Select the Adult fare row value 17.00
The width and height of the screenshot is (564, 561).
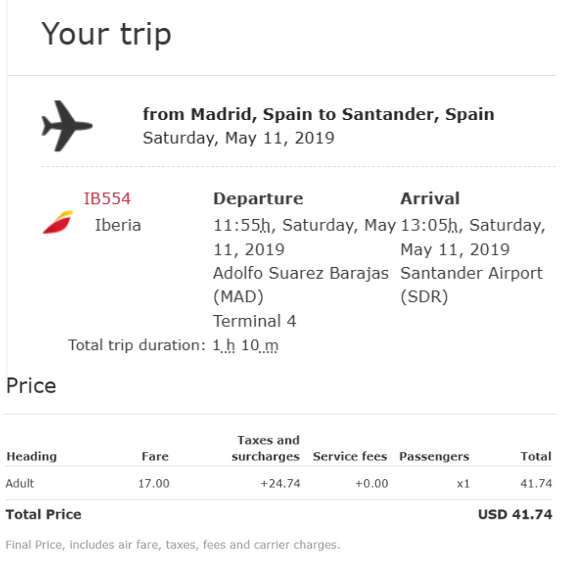(154, 484)
